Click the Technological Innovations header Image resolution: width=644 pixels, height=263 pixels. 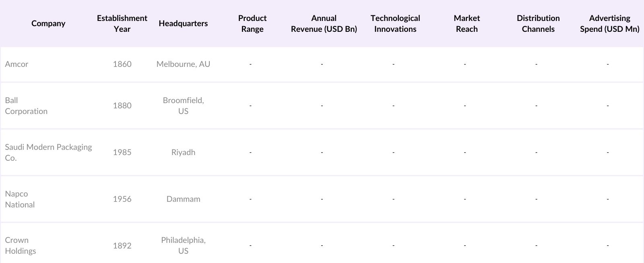coord(395,23)
